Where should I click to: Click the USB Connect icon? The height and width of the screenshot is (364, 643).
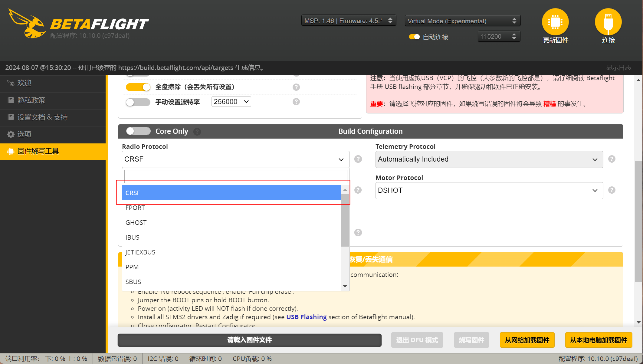tap(608, 22)
